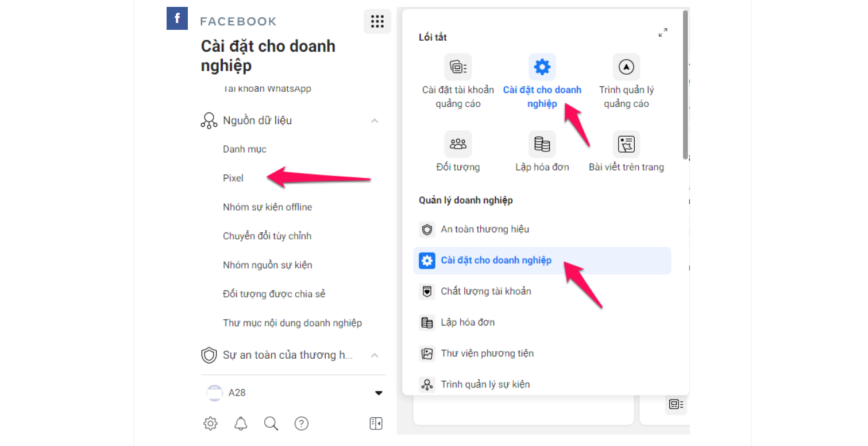Click the Facebook logo icon
The width and height of the screenshot is (868, 446).
pyautogui.click(x=177, y=18)
